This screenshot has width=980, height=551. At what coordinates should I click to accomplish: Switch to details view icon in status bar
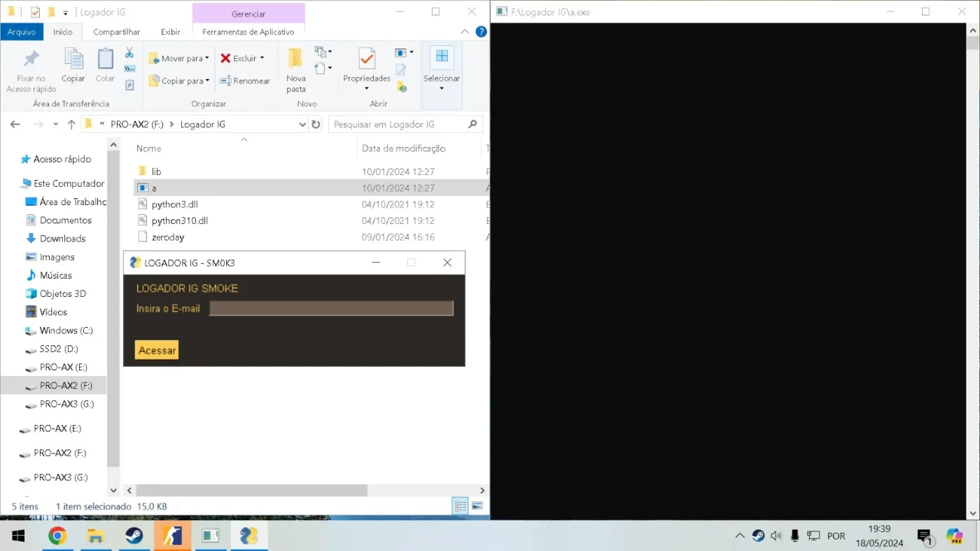(x=461, y=506)
